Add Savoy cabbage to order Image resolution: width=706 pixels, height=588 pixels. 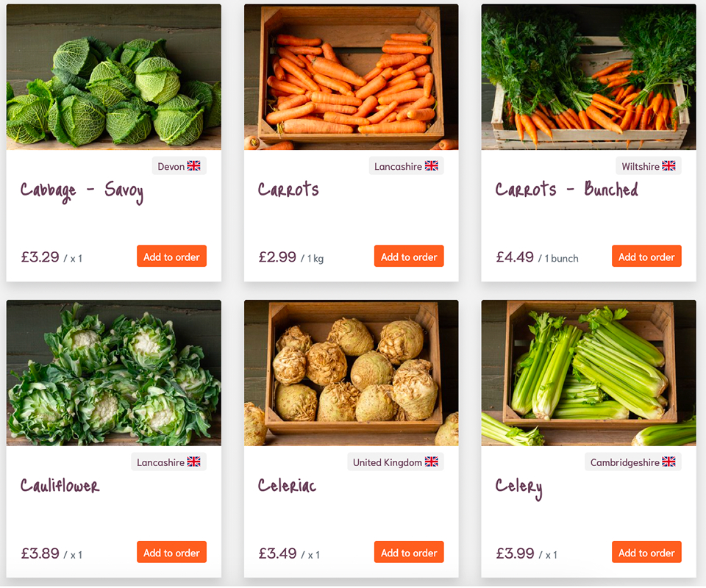171,257
